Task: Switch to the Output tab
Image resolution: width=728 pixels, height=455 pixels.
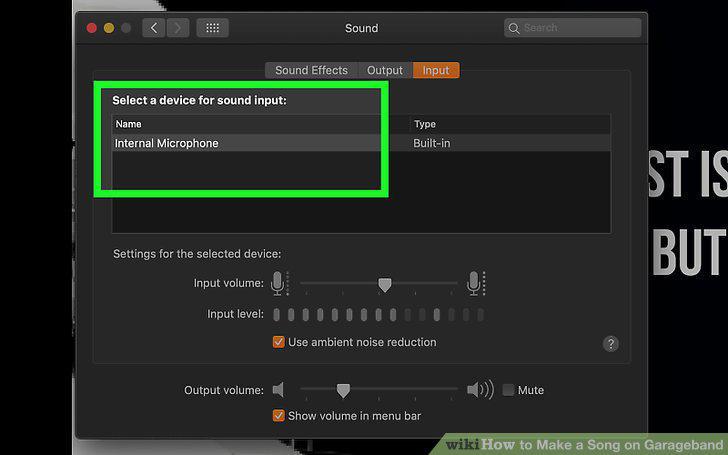Action: tap(385, 70)
